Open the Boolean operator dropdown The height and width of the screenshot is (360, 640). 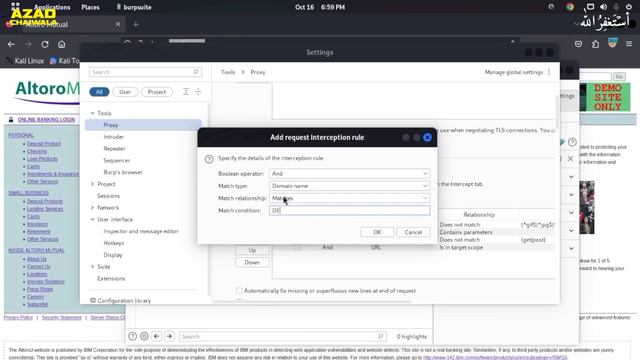(x=349, y=173)
